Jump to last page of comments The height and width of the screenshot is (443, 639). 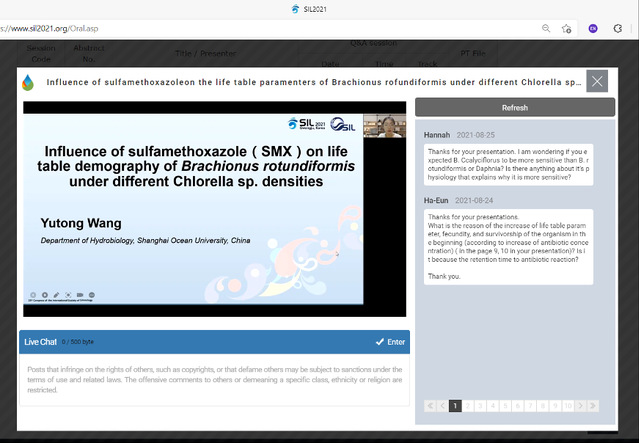(594, 406)
